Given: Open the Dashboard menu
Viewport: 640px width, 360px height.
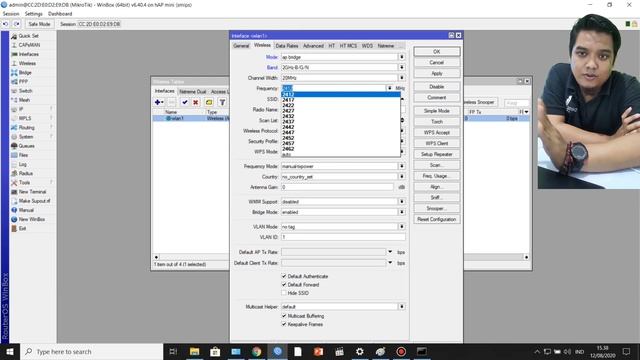Looking at the screenshot, I should pos(60,14).
